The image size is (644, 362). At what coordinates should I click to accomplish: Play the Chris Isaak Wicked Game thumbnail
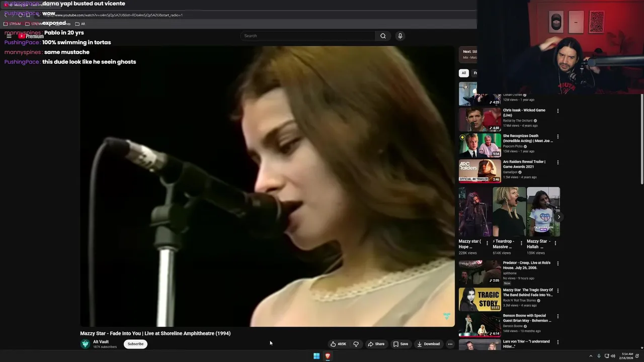click(x=479, y=120)
